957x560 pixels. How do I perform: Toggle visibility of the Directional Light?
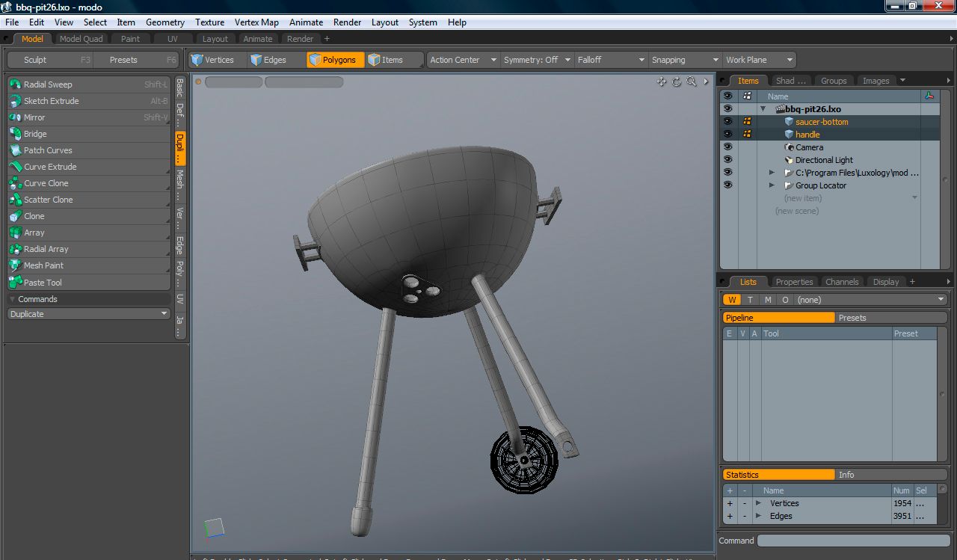[x=727, y=159]
